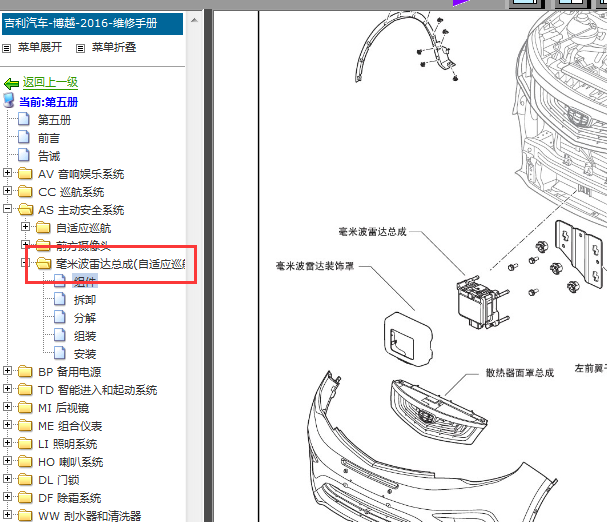This screenshot has height=522, width=607.
Task: Expand the LI 照明系统 folder
Action: pos(7,442)
